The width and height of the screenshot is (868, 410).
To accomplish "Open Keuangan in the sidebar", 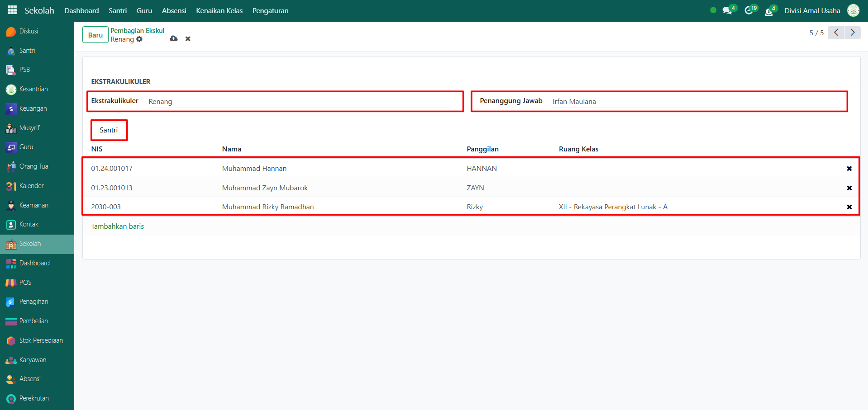I will [33, 108].
